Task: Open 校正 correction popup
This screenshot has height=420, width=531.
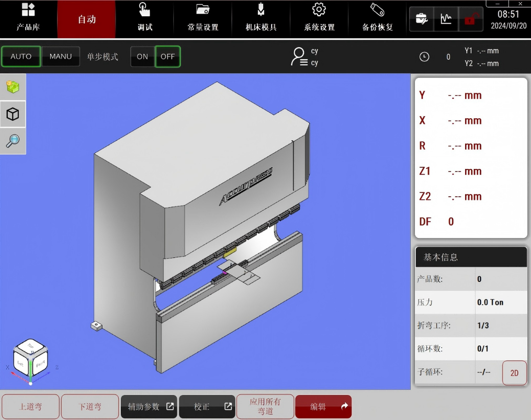Action: coord(208,406)
